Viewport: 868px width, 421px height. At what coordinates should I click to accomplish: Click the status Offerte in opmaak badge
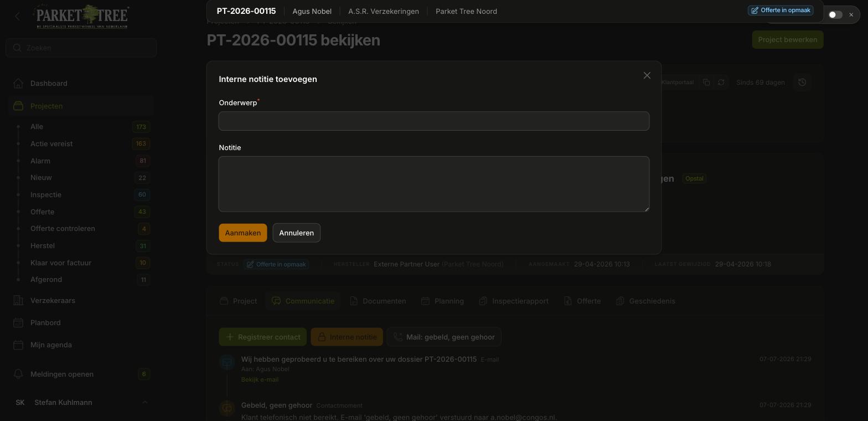point(276,264)
